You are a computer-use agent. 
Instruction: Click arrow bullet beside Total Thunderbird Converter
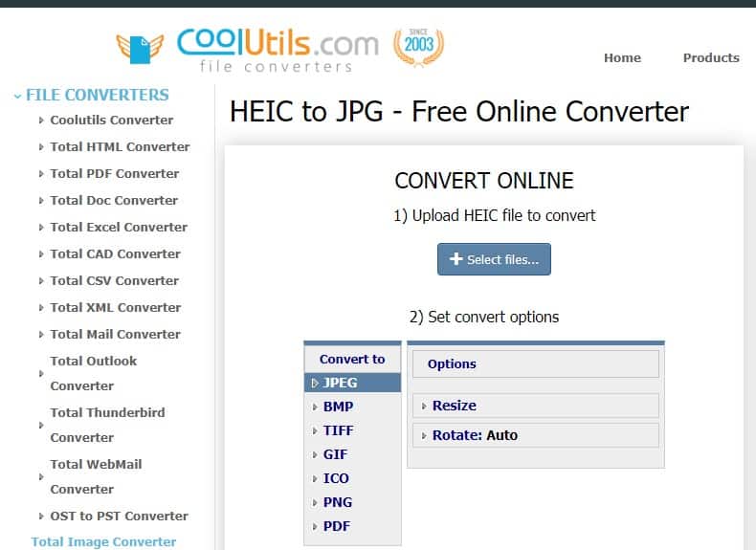(41, 425)
